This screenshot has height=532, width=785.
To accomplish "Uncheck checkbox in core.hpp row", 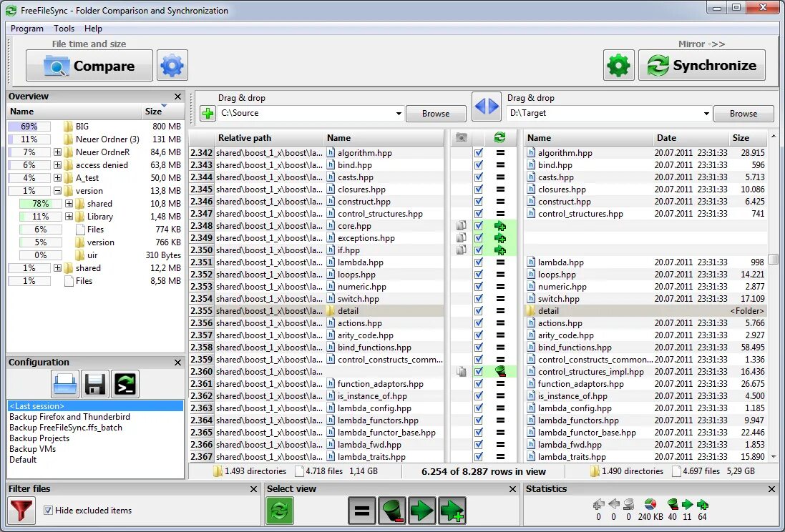I will pos(479,226).
